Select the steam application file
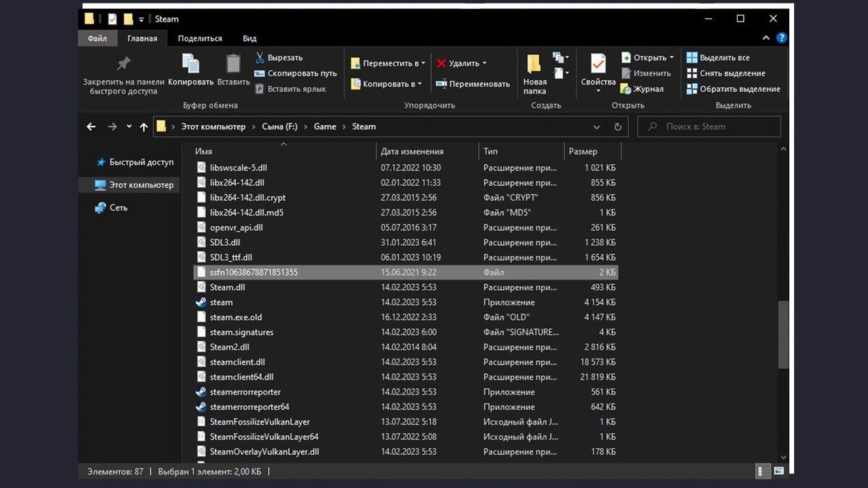The height and width of the screenshot is (488, 868). point(407,302)
